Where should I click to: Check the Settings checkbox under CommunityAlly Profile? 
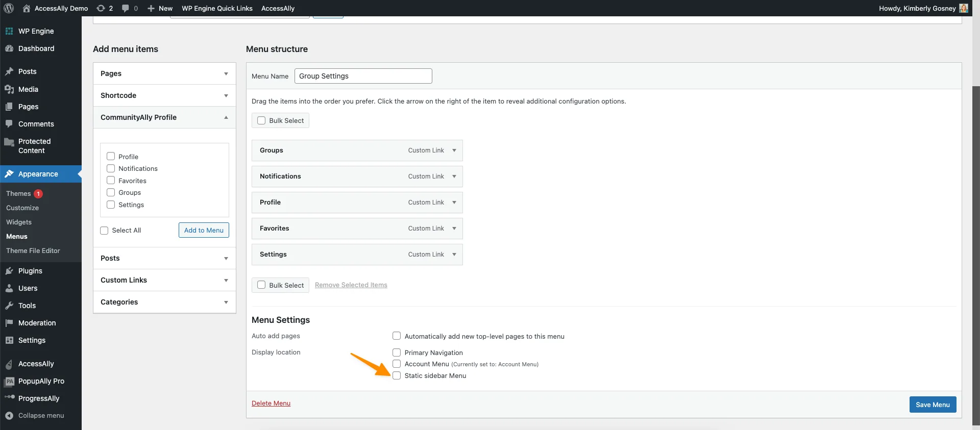(x=111, y=205)
